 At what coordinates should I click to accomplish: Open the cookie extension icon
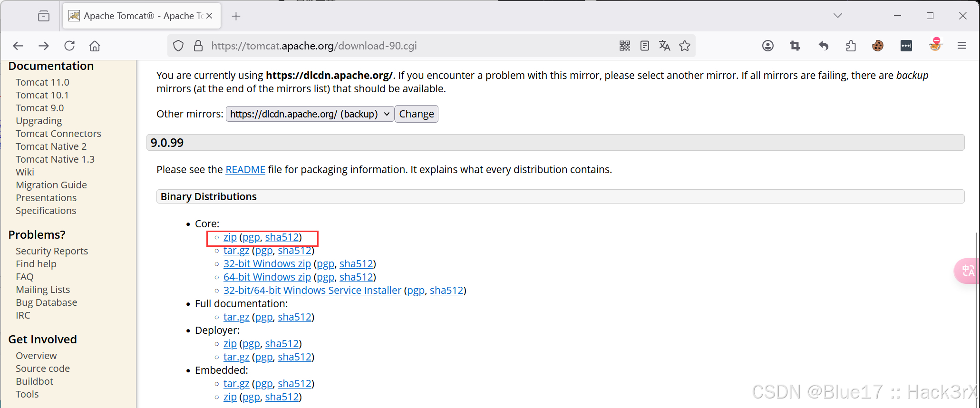(x=878, y=46)
